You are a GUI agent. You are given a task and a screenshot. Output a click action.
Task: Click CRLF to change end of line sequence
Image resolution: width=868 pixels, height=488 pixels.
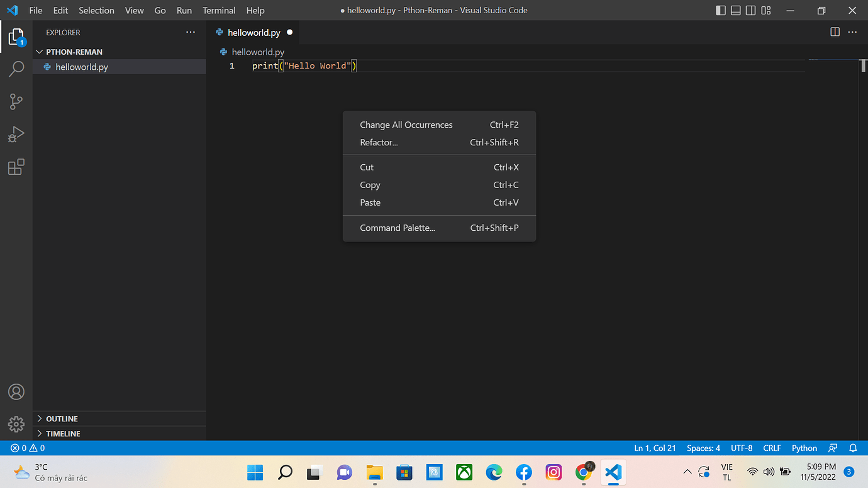[772, 448]
